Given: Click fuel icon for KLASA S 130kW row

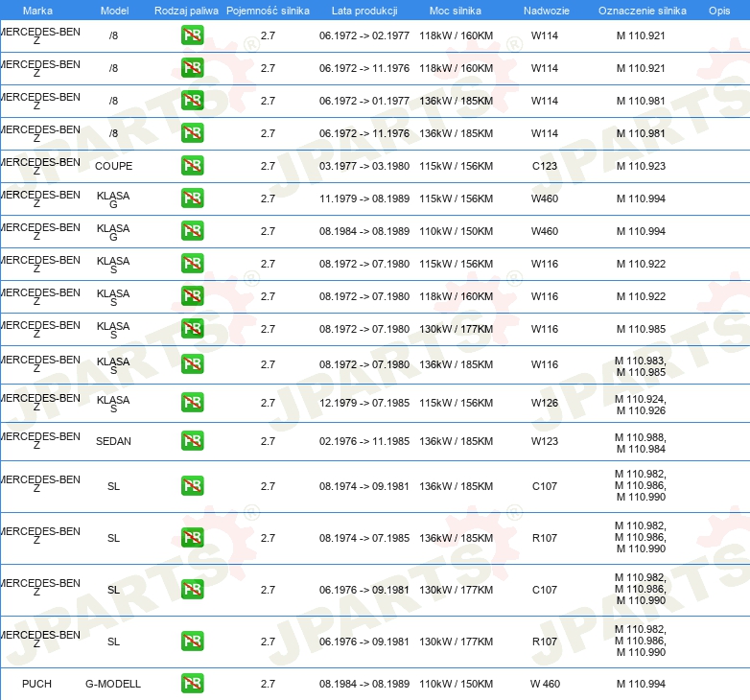Looking at the screenshot, I should 192,329.
